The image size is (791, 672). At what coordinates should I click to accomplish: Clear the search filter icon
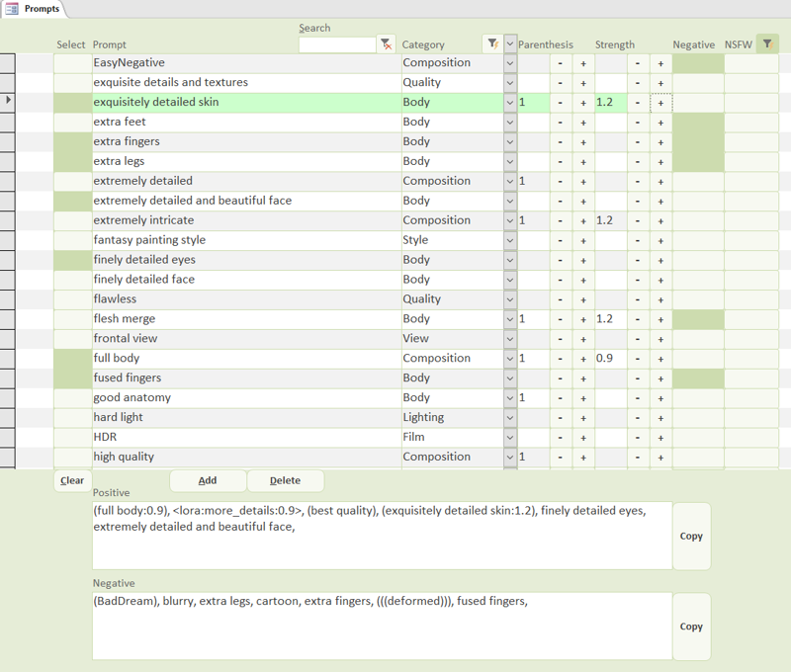click(387, 44)
